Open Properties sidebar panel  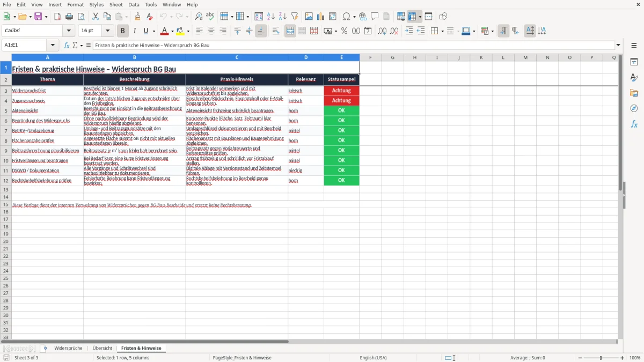(634, 62)
